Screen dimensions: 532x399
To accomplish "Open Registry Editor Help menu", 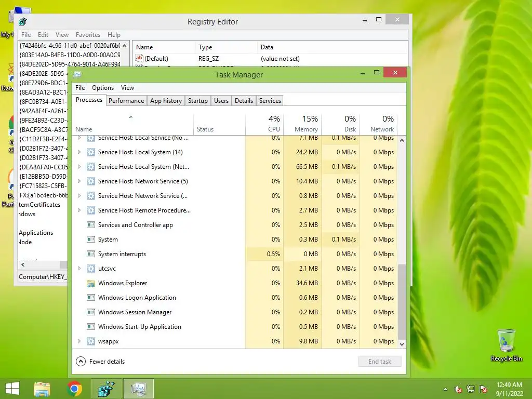I will click(x=114, y=35).
